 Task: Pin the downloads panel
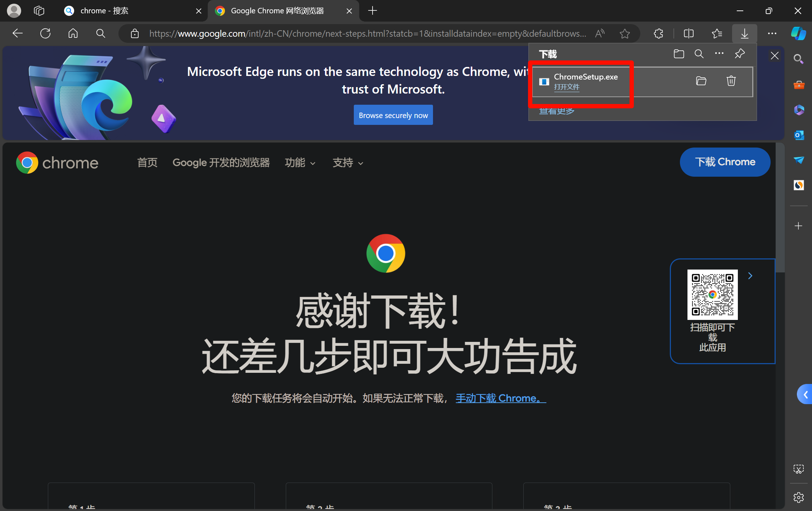739,54
